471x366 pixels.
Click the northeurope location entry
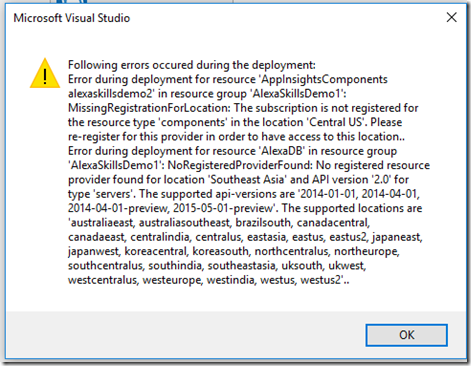366,251
